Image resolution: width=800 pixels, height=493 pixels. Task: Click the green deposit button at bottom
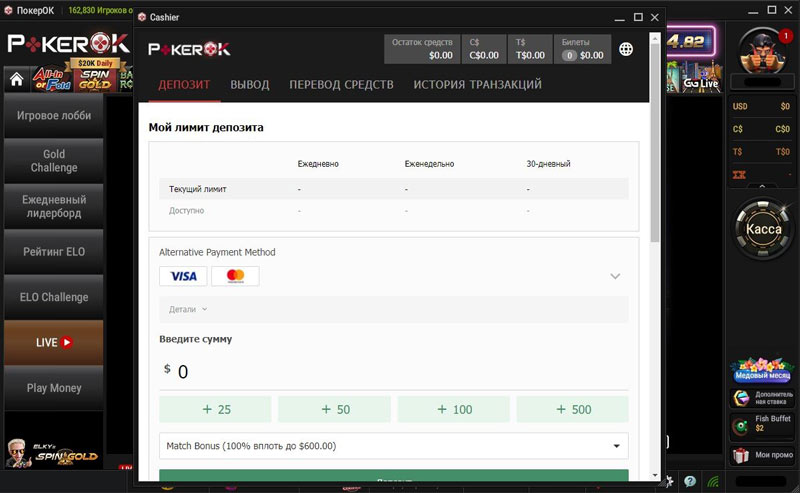coord(393,475)
